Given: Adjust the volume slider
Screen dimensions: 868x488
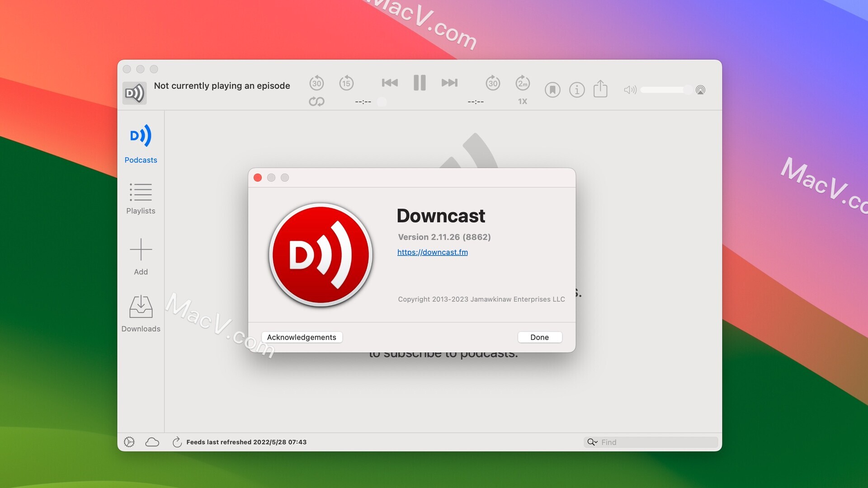Looking at the screenshot, I should click(666, 90).
